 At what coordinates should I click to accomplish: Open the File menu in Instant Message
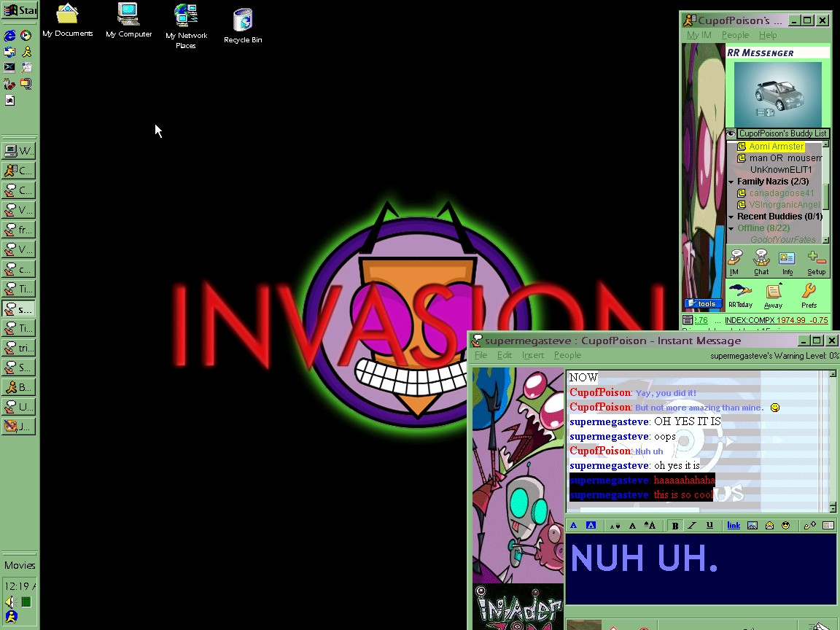tap(481, 355)
